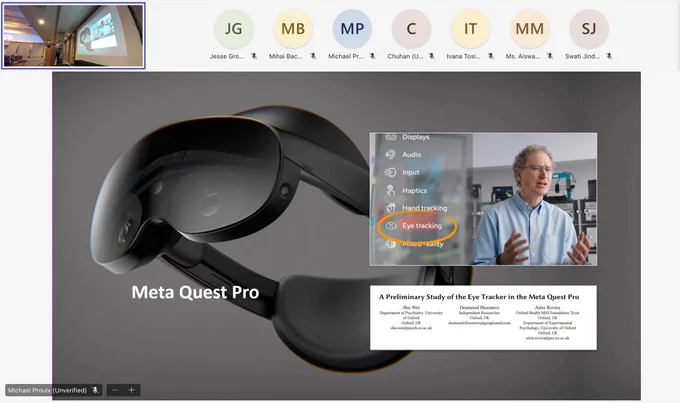Screen dimensions: 680x403
Task: Click the 'Hand tracking' item in slide
Action: 425,208
